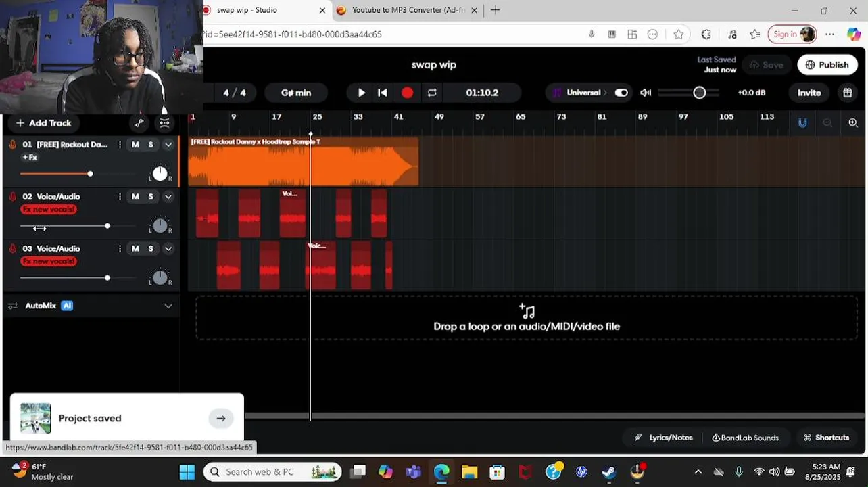Add page to favorites with star icon
Image resolution: width=868 pixels, height=487 pixels.
tap(679, 34)
